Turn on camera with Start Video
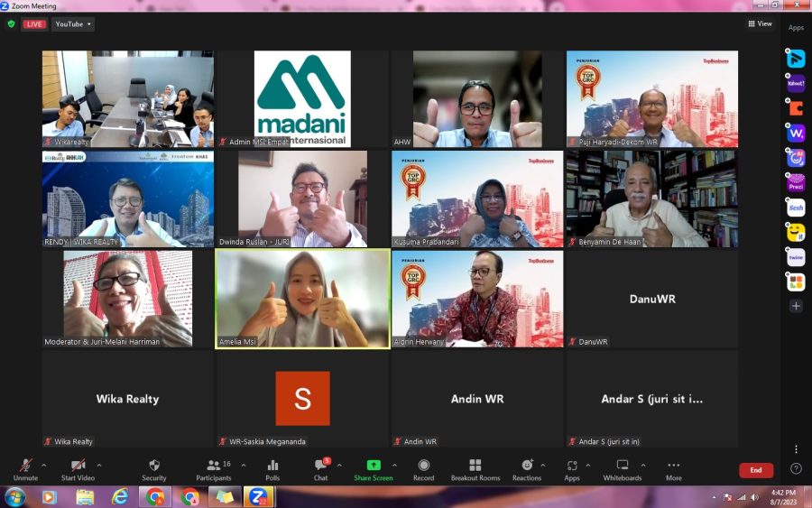This screenshot has height=508, width=812. tap(78, 468)
